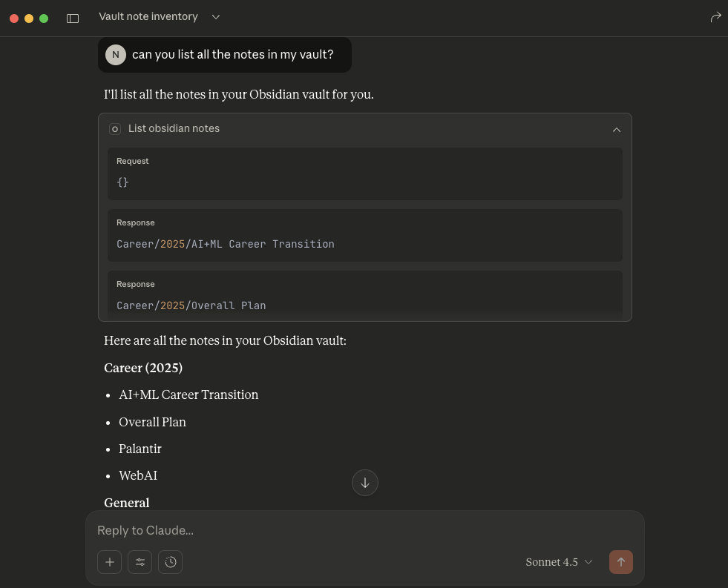Toggle the extended thinking clock icon
This screenshot has height=588, width=728.
click(171, 562)
